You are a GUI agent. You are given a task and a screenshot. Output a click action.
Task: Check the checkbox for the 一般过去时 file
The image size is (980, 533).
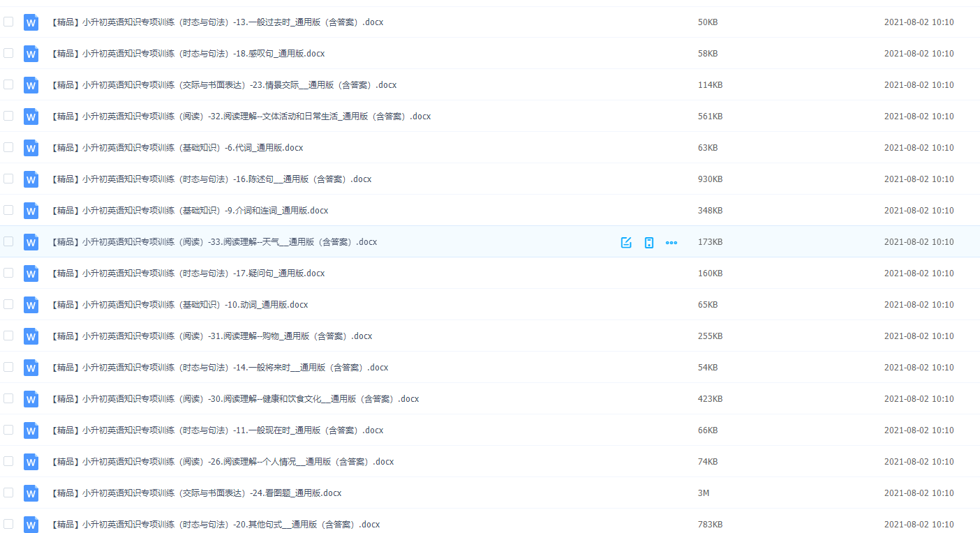(x=8, y=22)
